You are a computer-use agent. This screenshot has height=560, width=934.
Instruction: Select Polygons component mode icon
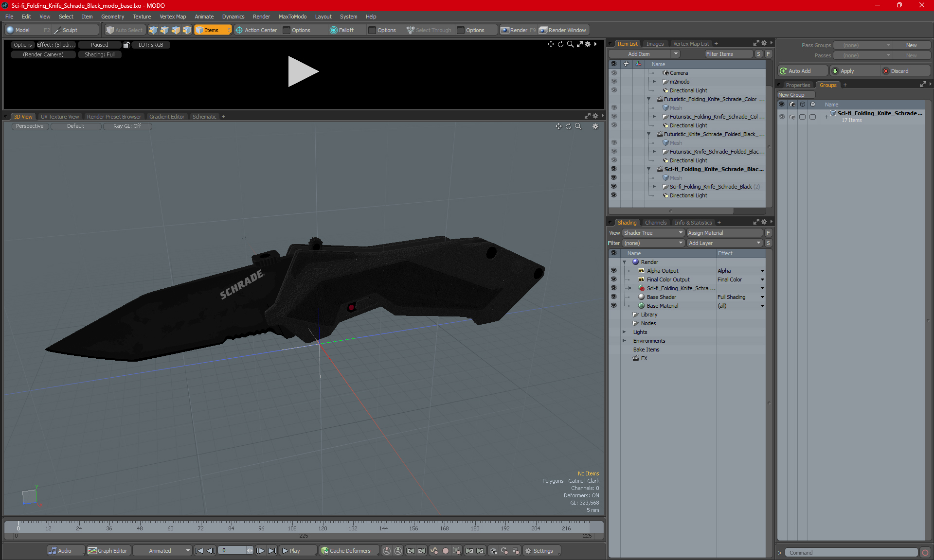[176, 30]
